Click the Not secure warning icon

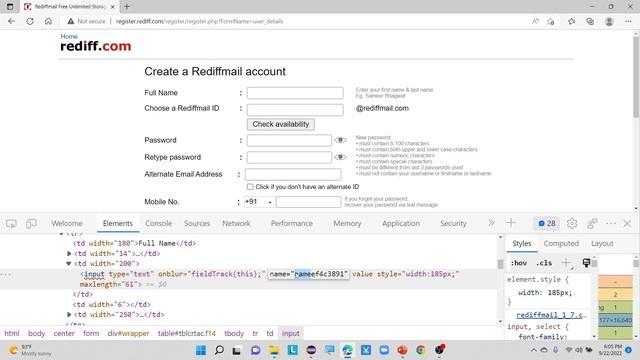point(71,21)
